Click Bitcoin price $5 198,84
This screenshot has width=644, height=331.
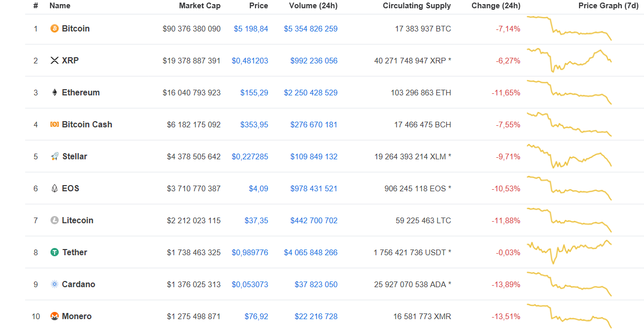pyautogui.click(x=251, y=29)
